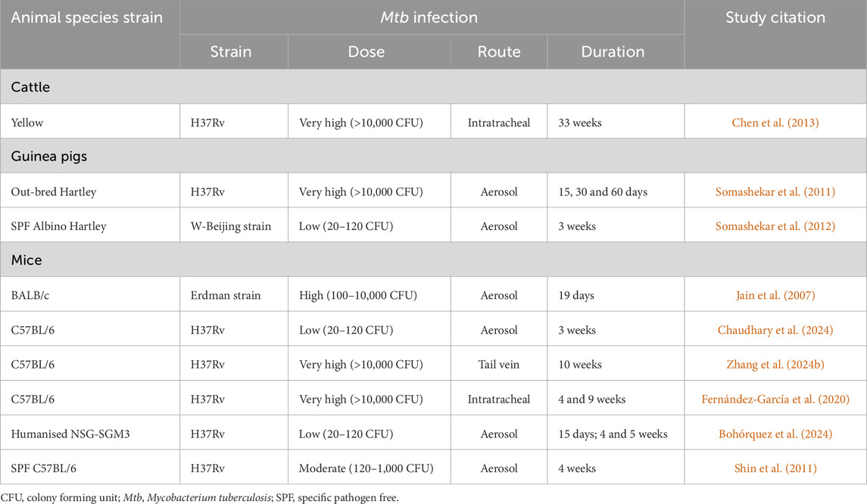Screen dimensions: 867x504
Task: Follow the Jain et al. (2007) citation link
Action: click(775, 296)
